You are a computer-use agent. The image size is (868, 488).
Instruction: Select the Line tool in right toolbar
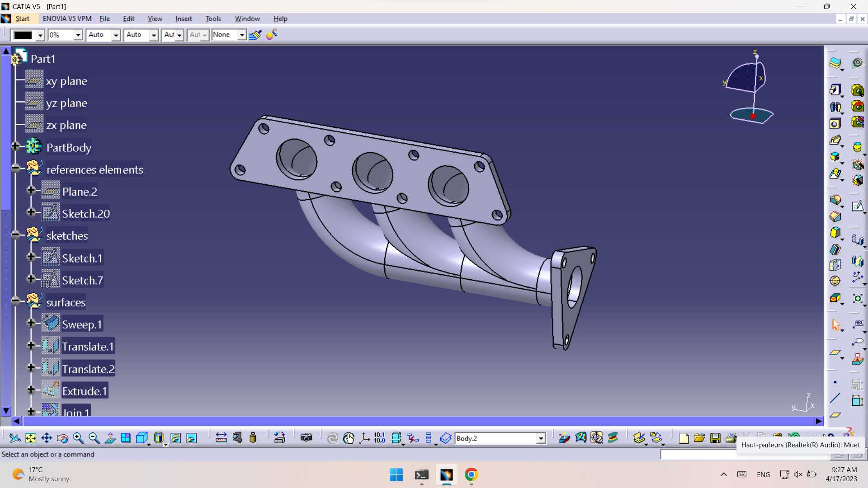click(835, 398)
